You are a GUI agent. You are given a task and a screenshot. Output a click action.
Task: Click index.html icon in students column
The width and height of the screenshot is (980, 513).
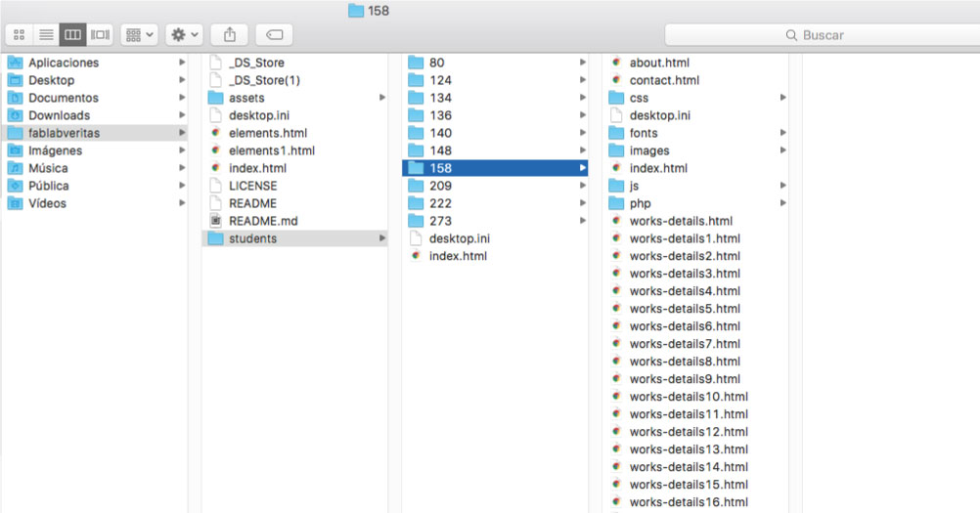click(x=416, y=256)
